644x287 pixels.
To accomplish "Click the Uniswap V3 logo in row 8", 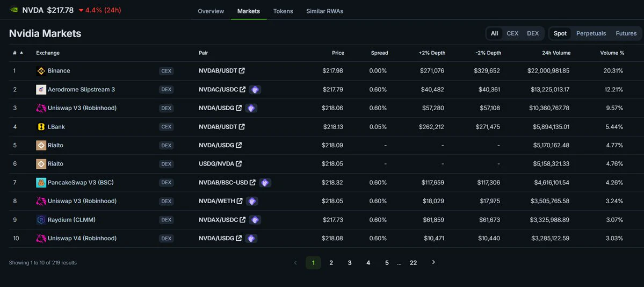I will [x=41, y=201].
